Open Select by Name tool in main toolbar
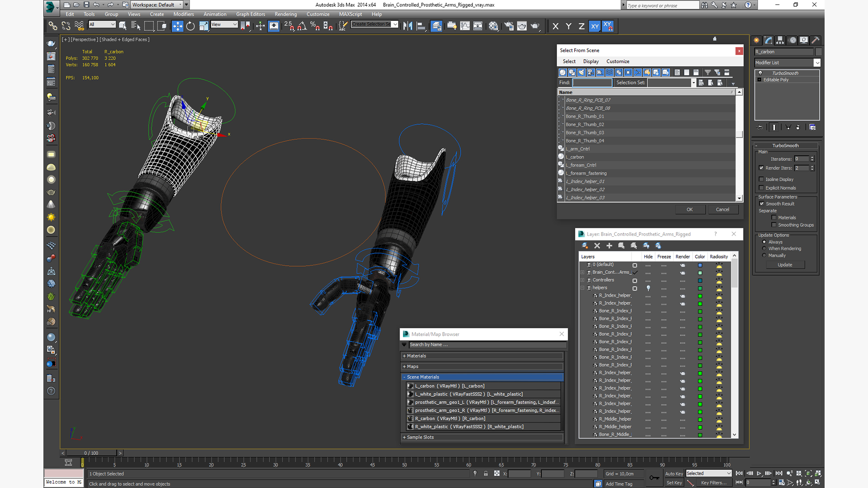This screenshot has width=868, height=488. [x=135, y=26]
